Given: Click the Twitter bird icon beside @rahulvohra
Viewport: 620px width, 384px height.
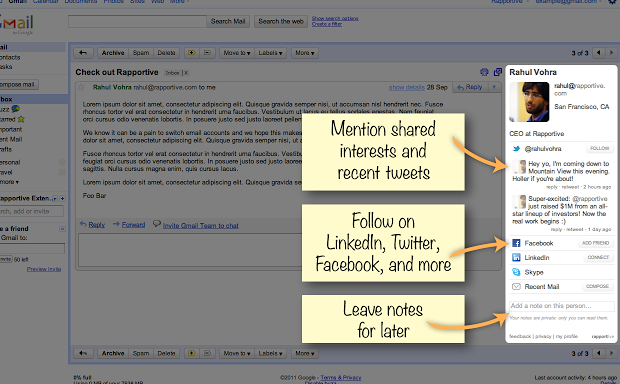Looking at the screenshot, I should [x=516, y=149].
